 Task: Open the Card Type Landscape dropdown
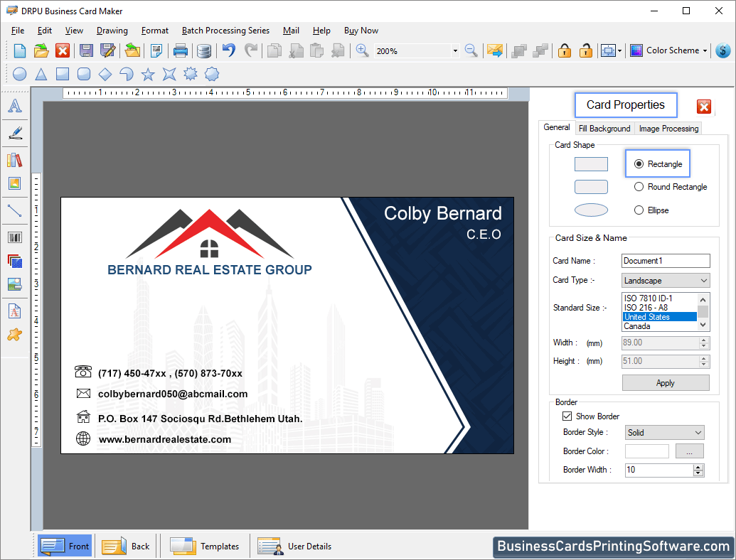coord(666,281)
